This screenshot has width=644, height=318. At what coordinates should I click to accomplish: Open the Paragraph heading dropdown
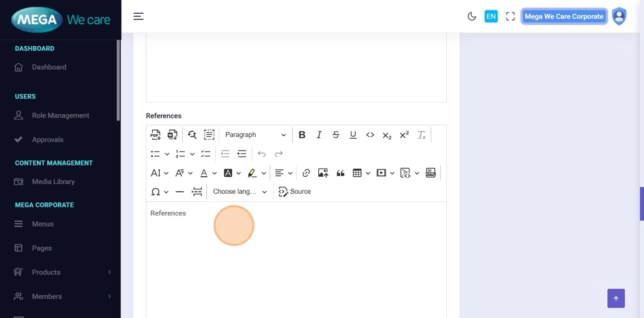[255, 135]
